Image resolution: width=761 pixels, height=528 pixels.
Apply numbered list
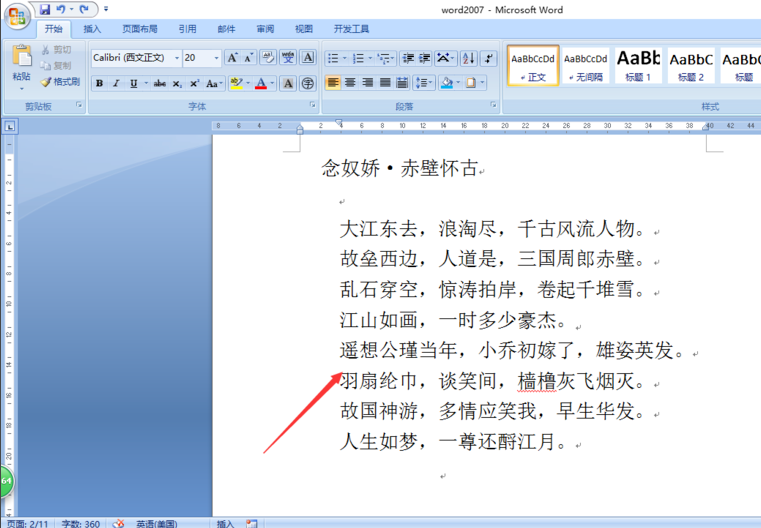click(358, 58)
